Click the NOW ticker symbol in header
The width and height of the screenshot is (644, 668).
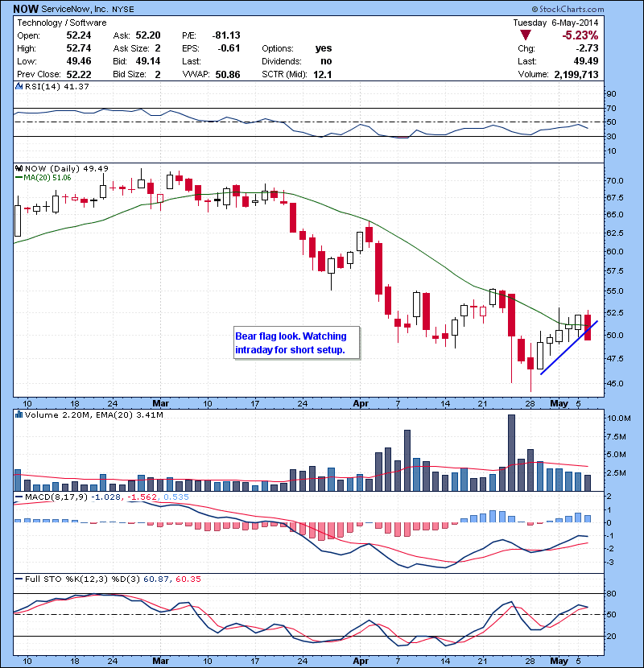coord(26,9)
